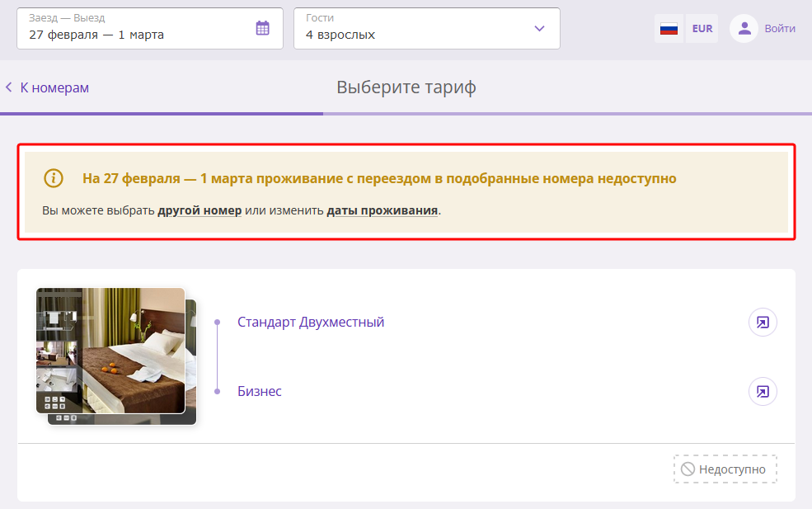
Task: Click the check-in/check-out date field
Action: (x=150, y=29)
